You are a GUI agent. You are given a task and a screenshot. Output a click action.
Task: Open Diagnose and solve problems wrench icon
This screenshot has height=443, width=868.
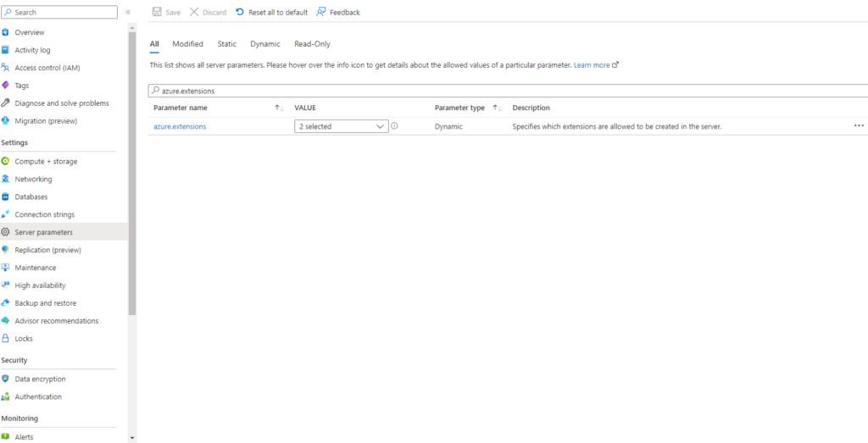6,102
